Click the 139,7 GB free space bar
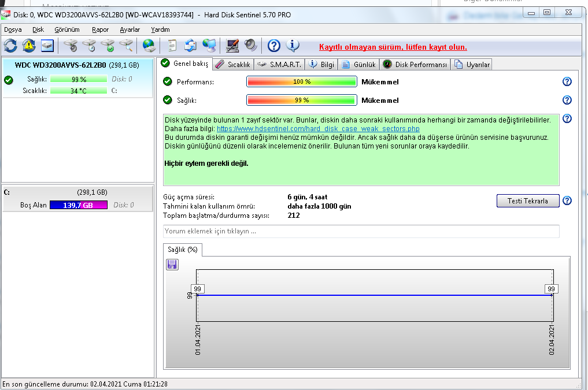The height and width of the screenshot is (390, 588). tap(79, 205)
